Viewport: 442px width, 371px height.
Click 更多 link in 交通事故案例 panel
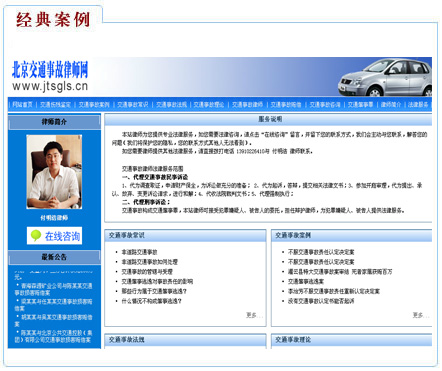(421, 315)
